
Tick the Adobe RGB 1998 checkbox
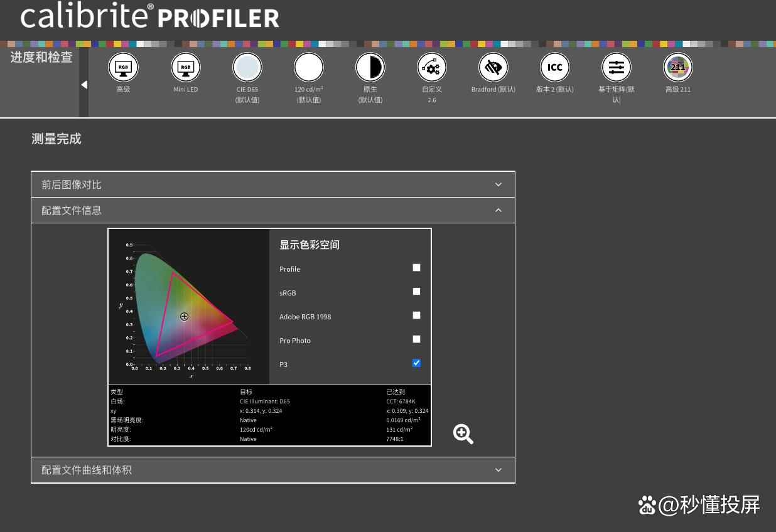click(x=416, y=316)
